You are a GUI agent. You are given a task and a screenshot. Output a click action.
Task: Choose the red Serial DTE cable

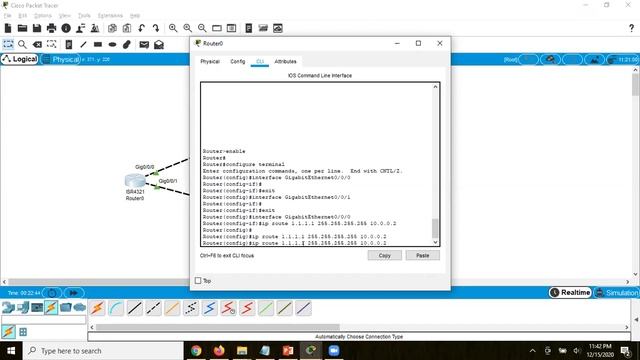tap(247, 308)
